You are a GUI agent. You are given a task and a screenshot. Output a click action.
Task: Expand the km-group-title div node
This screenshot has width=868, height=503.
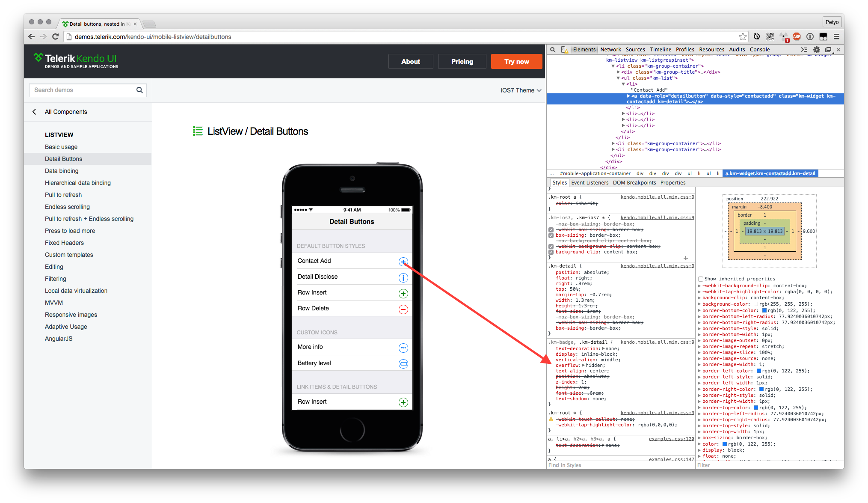618,72
